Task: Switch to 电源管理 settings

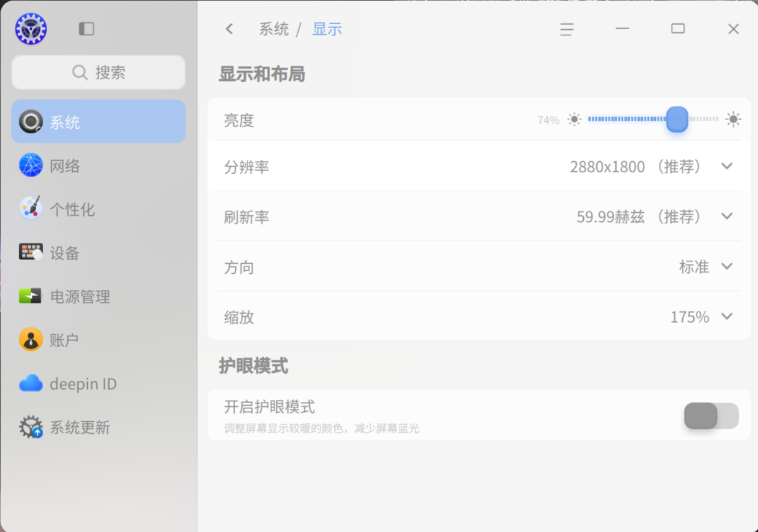Action: pyautogui.click(x=98, y=296)
